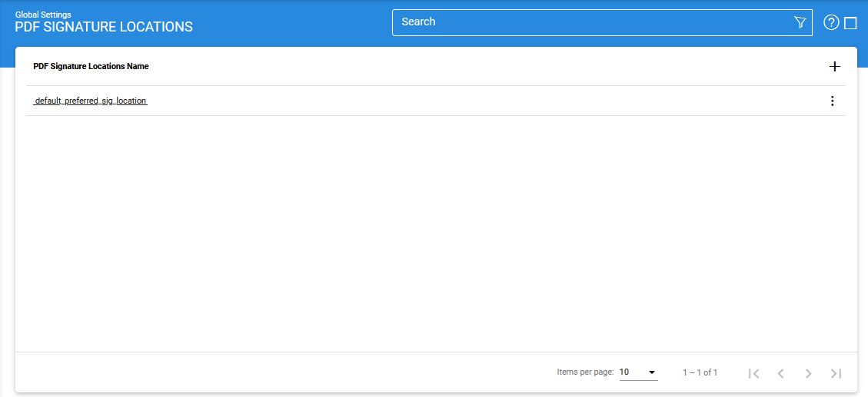
Task: Select the items per page value 10
Action: 625,372
